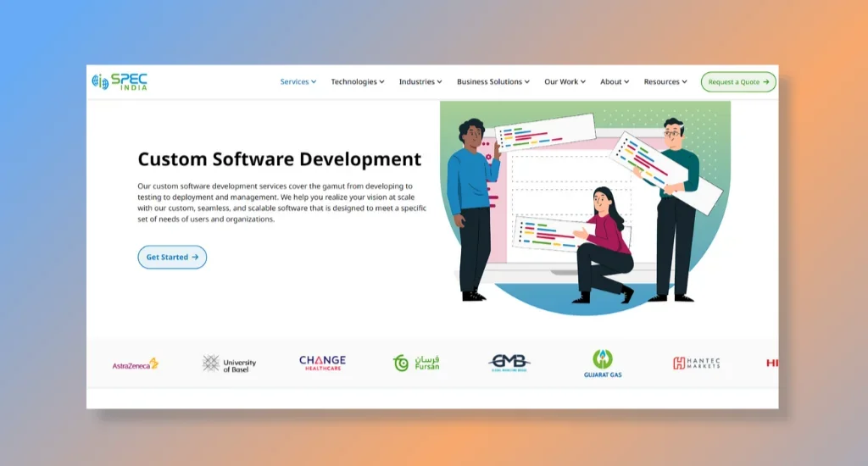Click the University of Basel logo

[229, 363]
